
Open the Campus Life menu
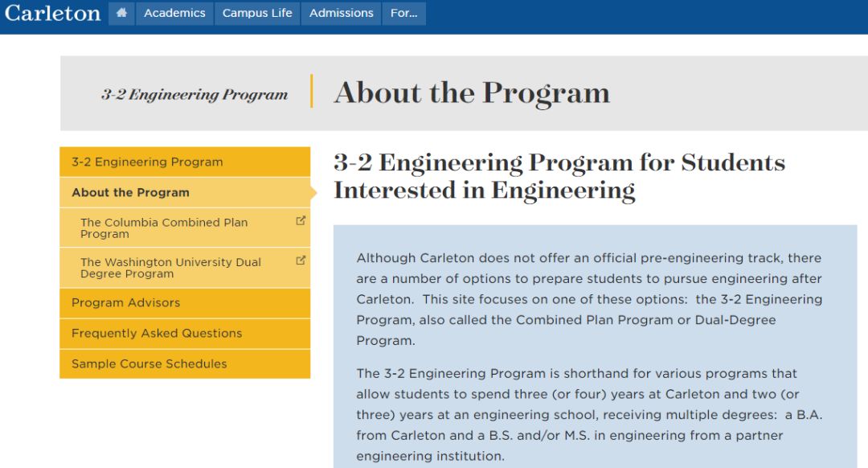(x=257, y=14)
